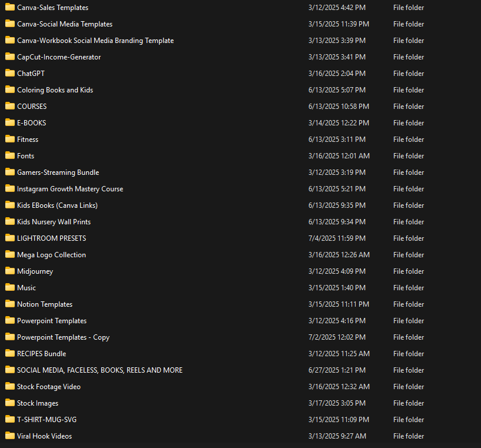Viewport: 481px width, 448px height.
Task: Click the Kids Nursery Wall Prints folder icon
Action: (x=10, y=221)
